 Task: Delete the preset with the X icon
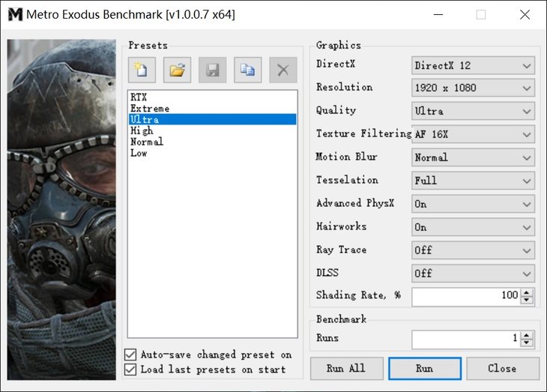pos(283,70)
